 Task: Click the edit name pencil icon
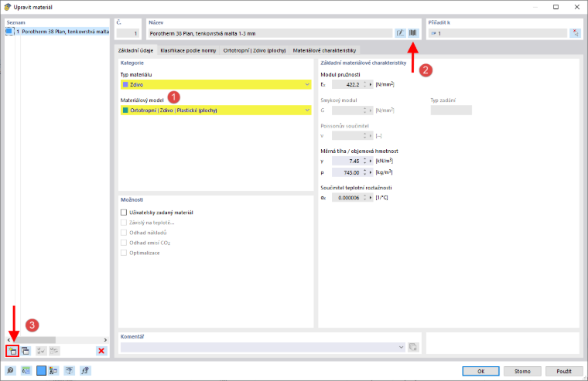pos(400,33)
